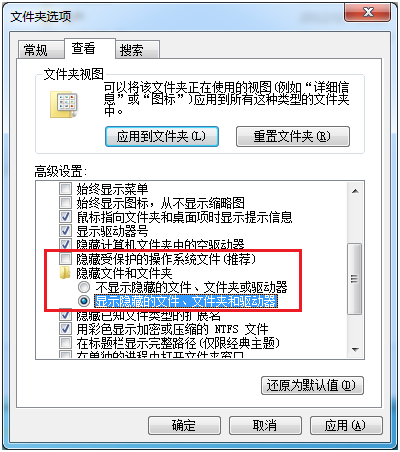Click the folder icon beside 隐藏文件和文件夹

(x=65, y=273)
